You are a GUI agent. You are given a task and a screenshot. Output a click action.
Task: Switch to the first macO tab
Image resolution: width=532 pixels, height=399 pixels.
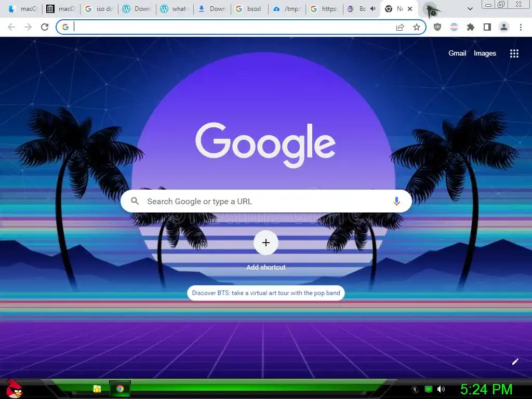[x=22, y=9]
